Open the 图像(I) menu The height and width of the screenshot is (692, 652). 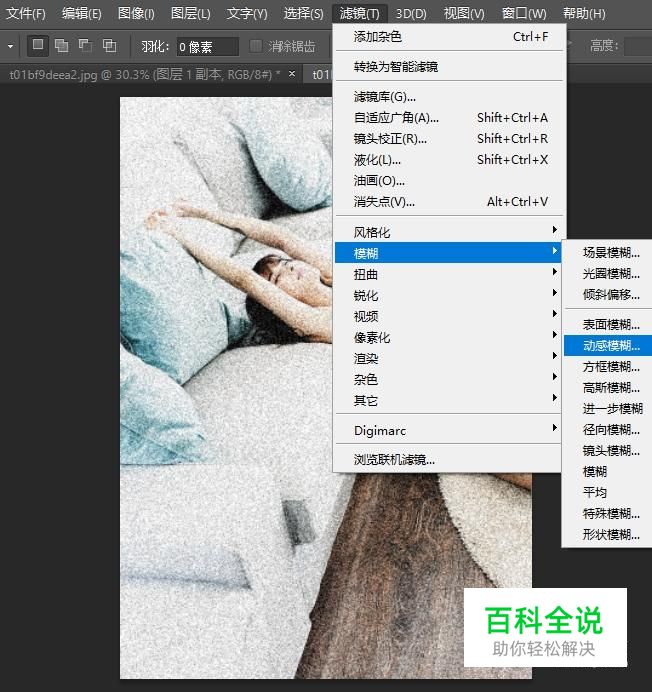136,14
